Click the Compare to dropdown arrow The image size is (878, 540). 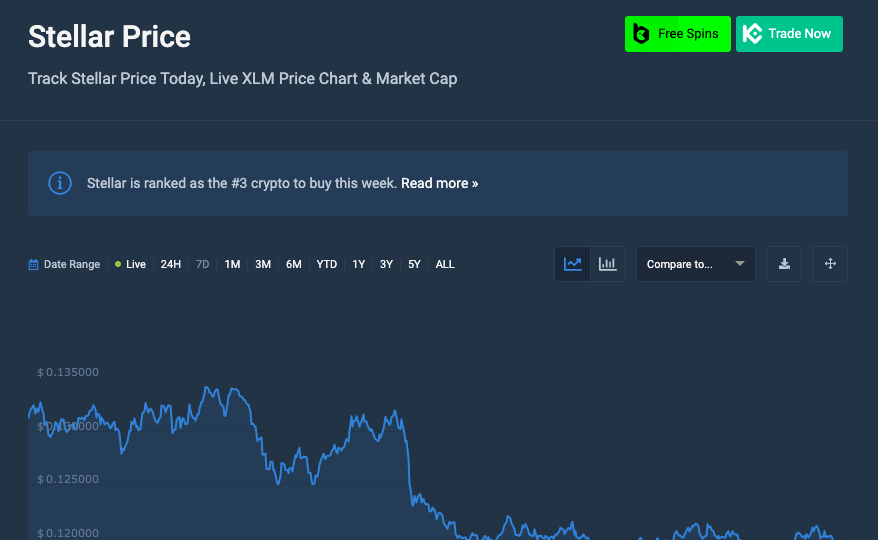pos(740,263)
